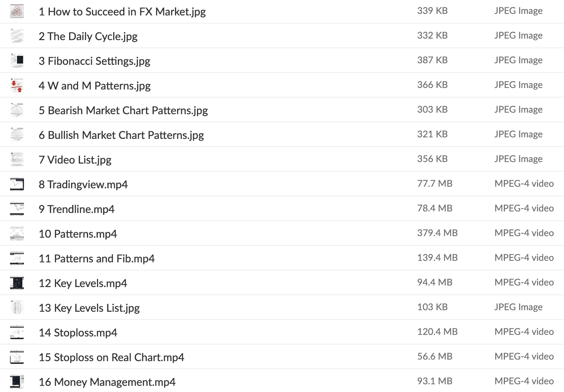Image resolution: width=564 pixels, height=392 pixels.
Task: Click the Patterns and Fib video icon
Action: [x=17, y=258]
